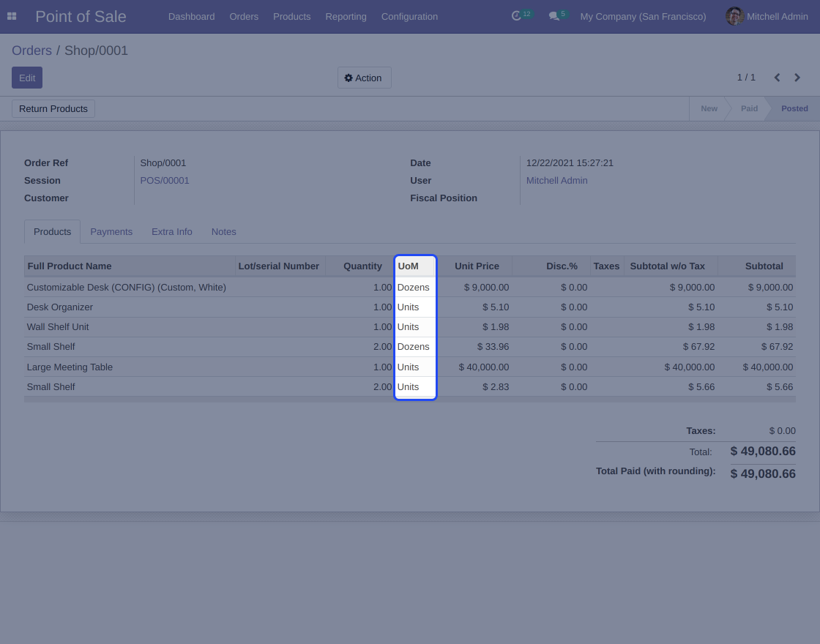Switch to the Extra Info tab
Image resolution: width=820 pixels, height=644 pixels.
172,231
